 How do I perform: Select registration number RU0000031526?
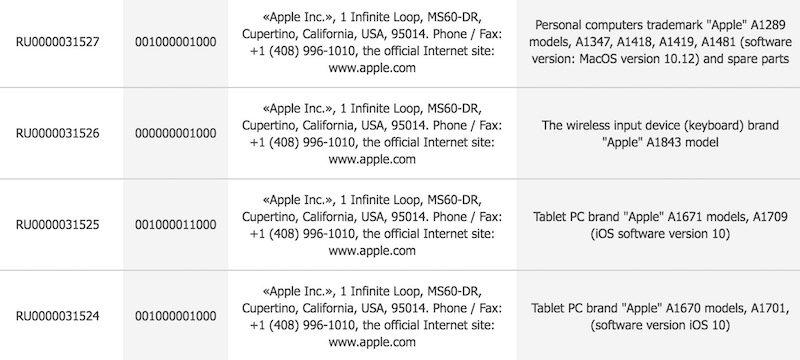point(58,133)
